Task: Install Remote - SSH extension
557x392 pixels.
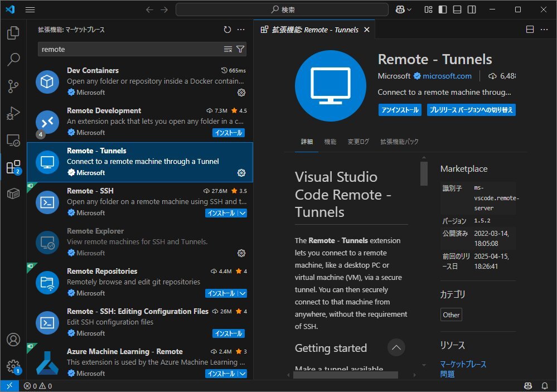Action: point(221,213)
